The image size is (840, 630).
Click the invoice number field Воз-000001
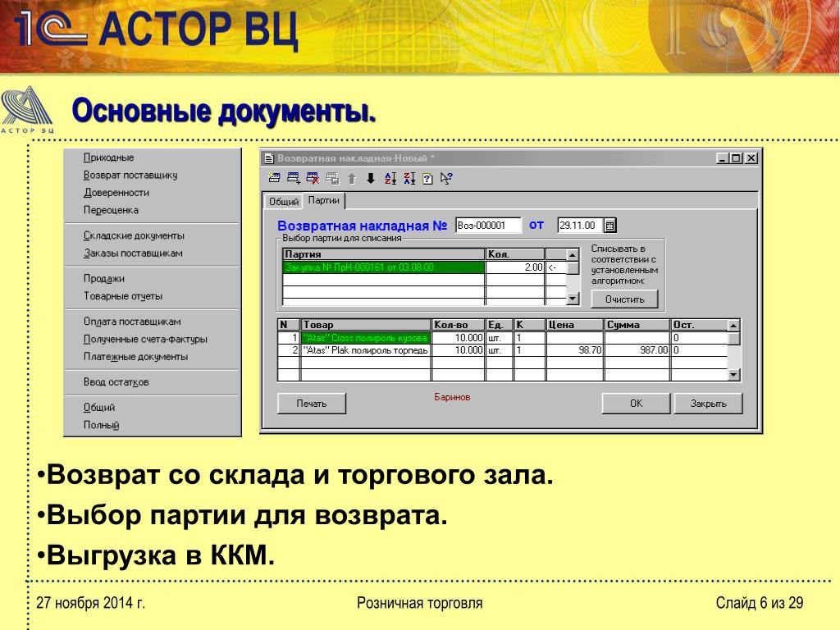coord(488,226)
